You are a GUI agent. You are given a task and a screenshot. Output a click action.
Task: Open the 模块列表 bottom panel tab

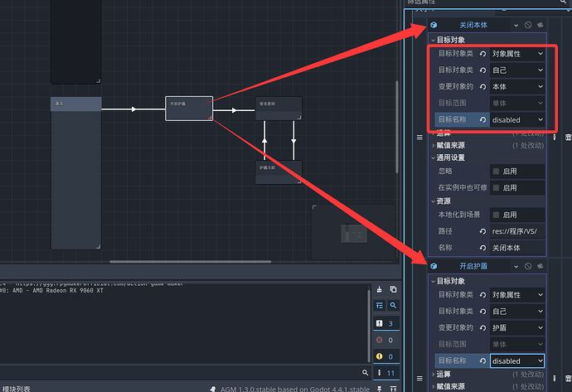pyautogui.click(x=17, y=389)
